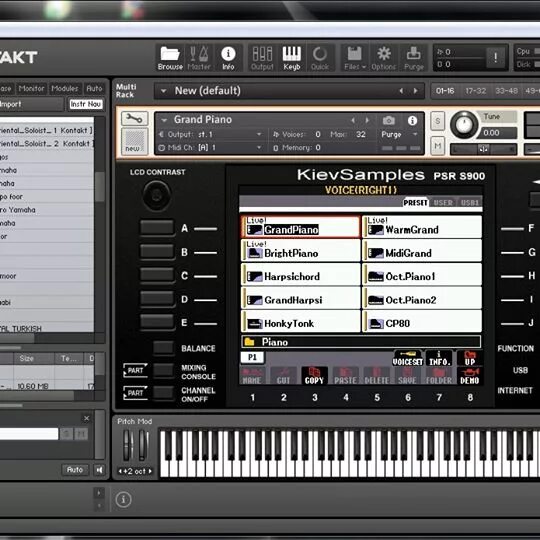Click the Auto button below browser
The height and width of the screenshot is (540, 540).
coord(75,470)
